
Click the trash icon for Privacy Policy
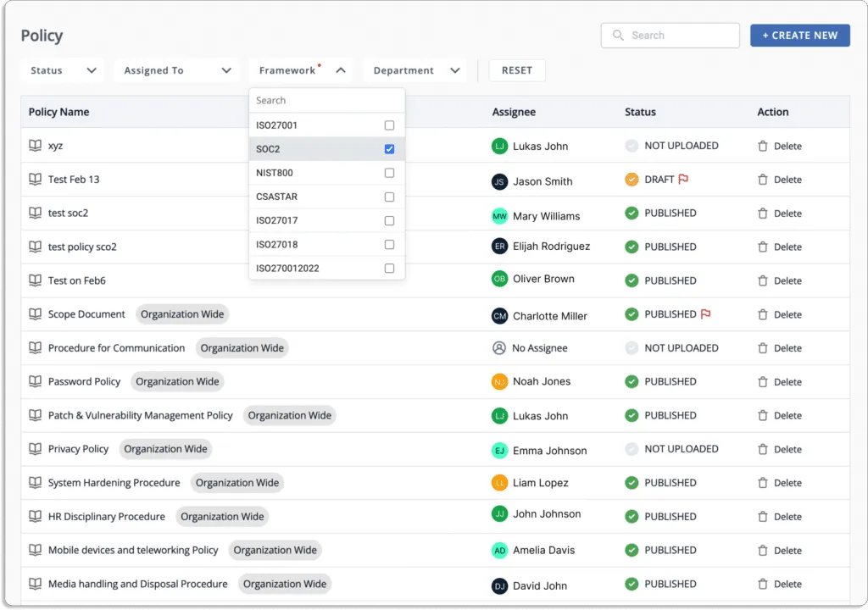click(762, 450)
